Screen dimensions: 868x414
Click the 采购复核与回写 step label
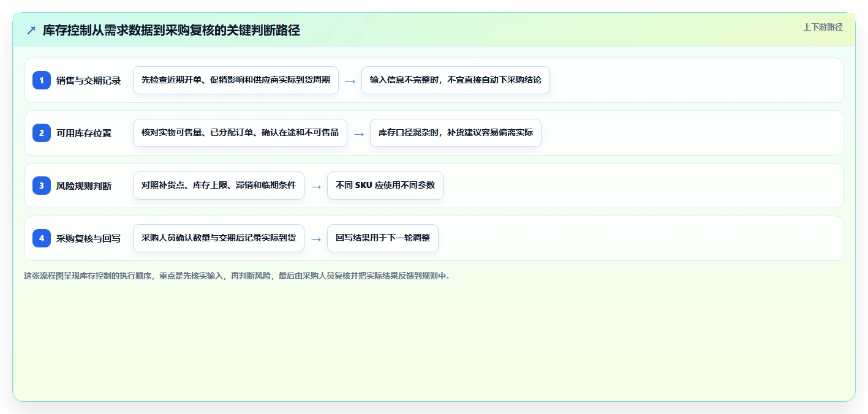(88, 238)
